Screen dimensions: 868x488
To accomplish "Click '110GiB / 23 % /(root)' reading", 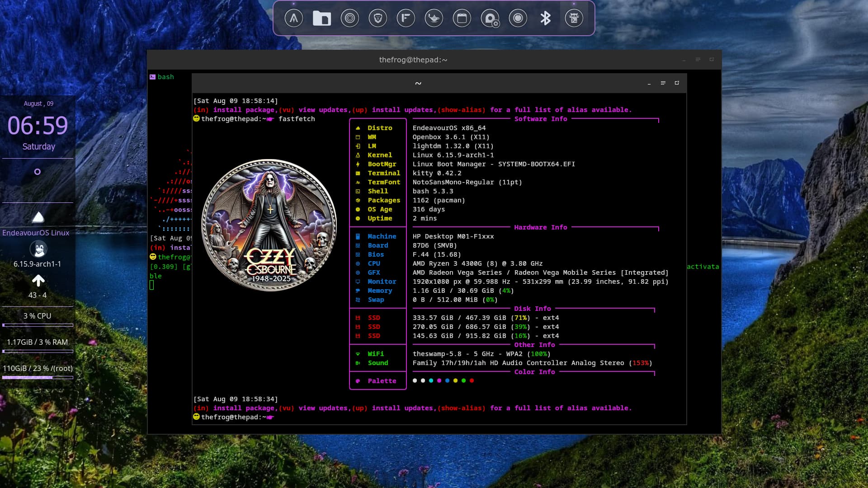I will coord(38,368).
